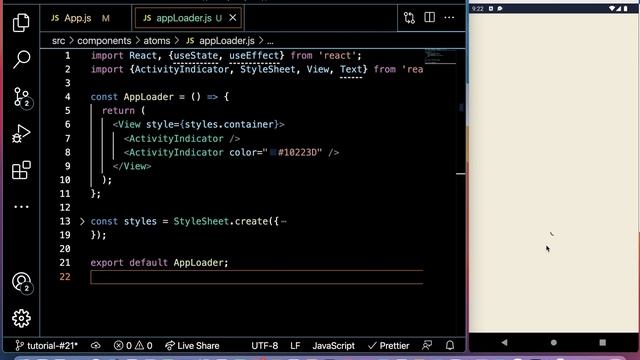Open the errors count in status bar
Image resolution: width=640 pixels, height=360 pixels.
[x=123, y=346]
